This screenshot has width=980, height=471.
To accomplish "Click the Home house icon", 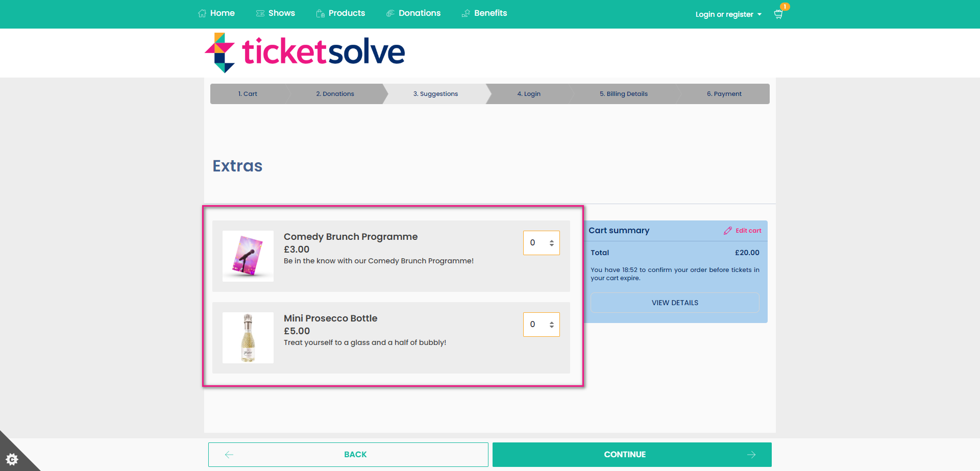I will click(x=202, y=13).
